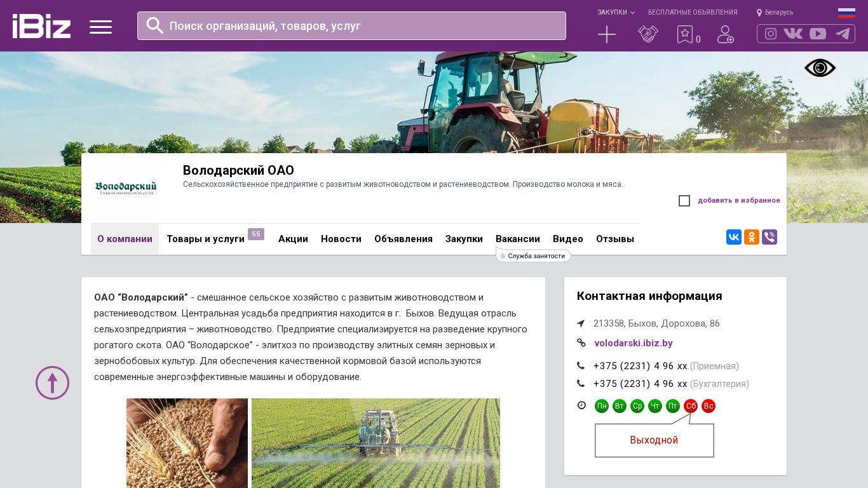
Task: Open the Instagram page link
Action: (x=771, y=34)
